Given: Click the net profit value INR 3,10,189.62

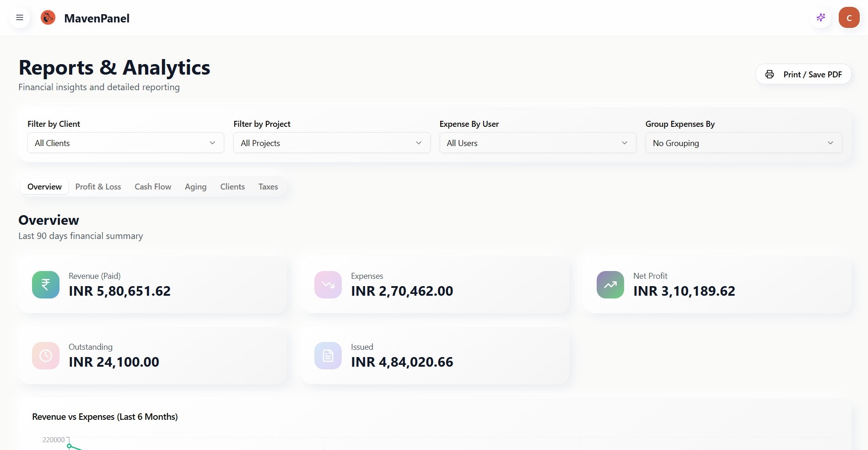Looking at the screenshot, I should click(684, 291).
